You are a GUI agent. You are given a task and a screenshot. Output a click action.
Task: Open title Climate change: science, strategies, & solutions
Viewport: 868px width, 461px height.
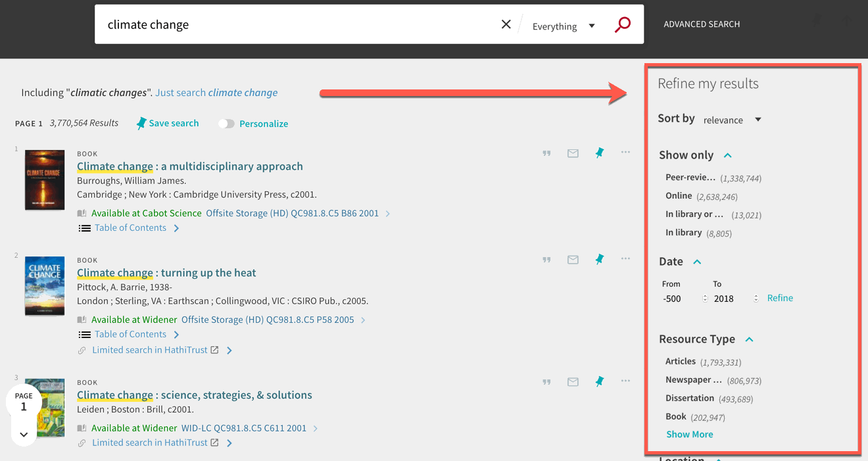[x=195, y=395]
